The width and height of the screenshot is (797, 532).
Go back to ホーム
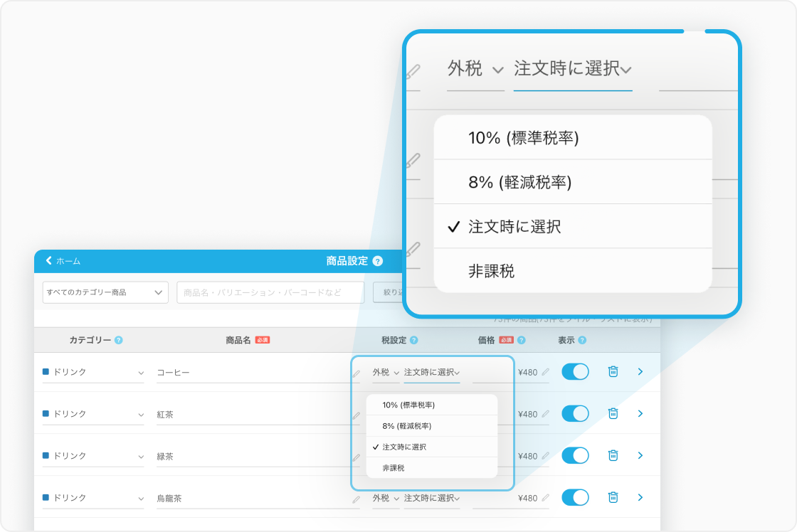[x=63, y=261]
